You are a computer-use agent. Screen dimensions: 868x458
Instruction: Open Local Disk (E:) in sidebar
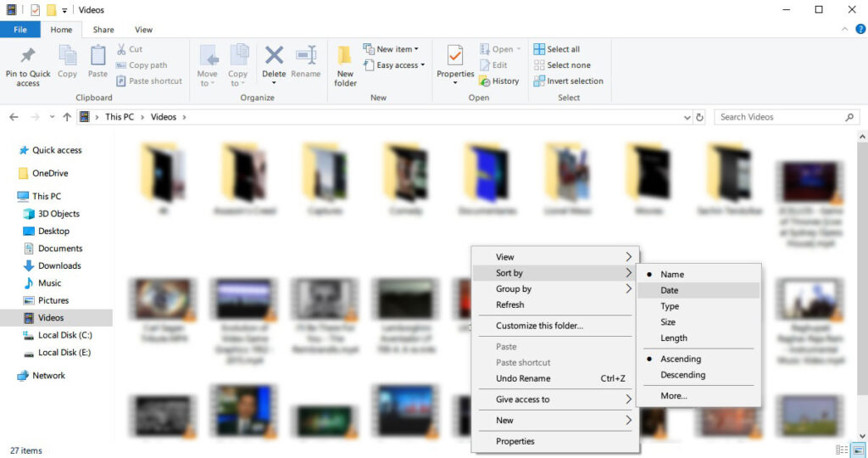coord(57,352)
